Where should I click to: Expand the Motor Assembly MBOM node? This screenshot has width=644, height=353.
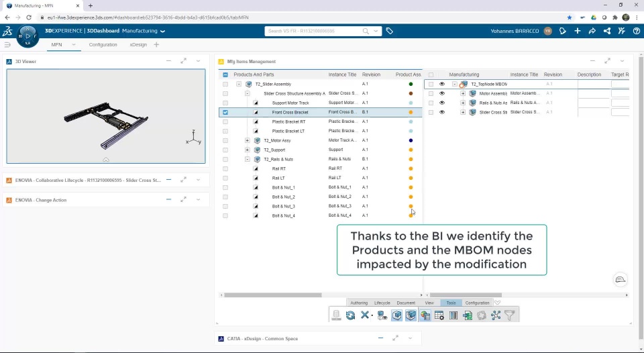463,93
